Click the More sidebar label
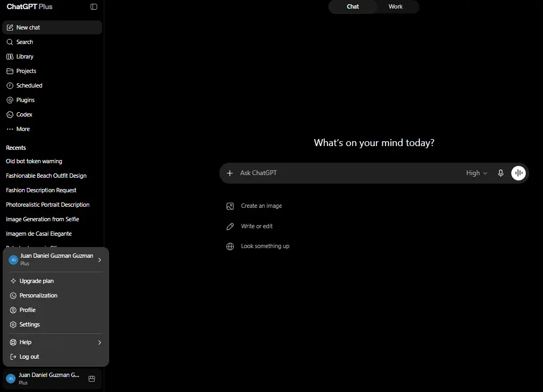This screenshot has width=543, height=392. click(23, 129)
